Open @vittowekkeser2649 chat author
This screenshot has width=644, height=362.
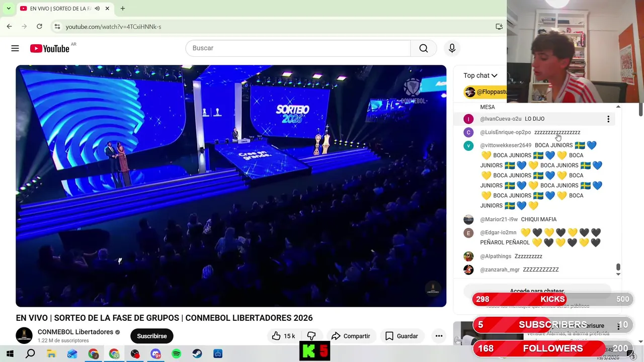pyautogui.click(x=506, y=145)
